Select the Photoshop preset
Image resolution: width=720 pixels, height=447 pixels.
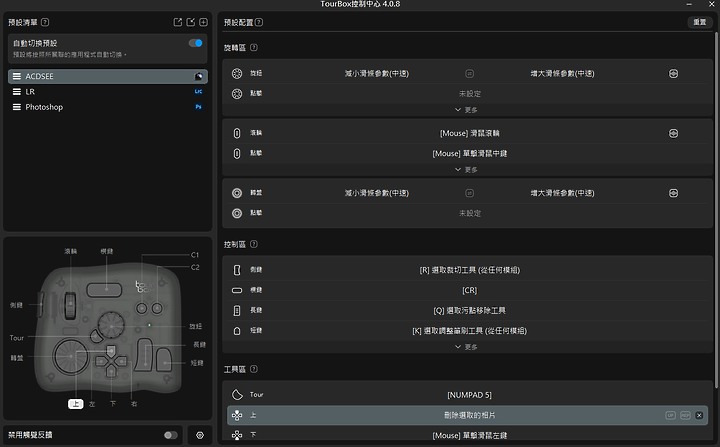point(108,107)
